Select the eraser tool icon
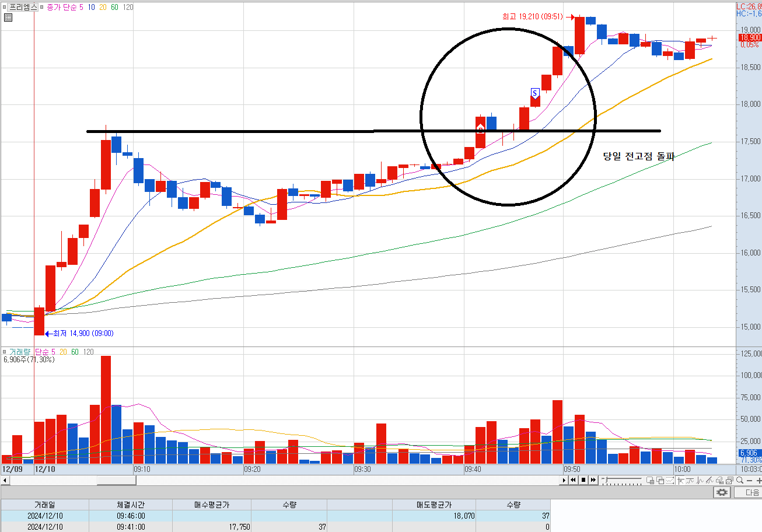The image size is (762, 532). coord(719,480)
